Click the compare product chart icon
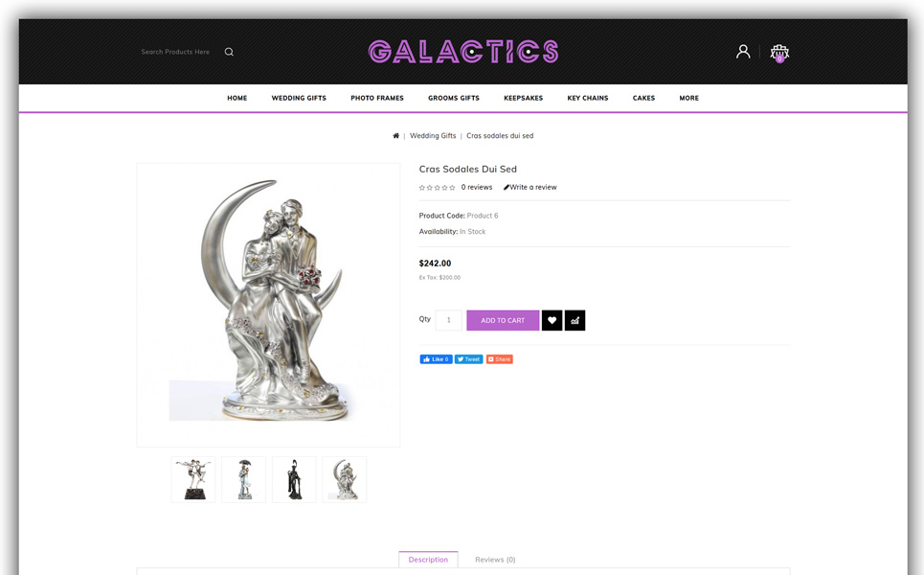The width and height of the screenshot is (924, 575). coord(575,320)
